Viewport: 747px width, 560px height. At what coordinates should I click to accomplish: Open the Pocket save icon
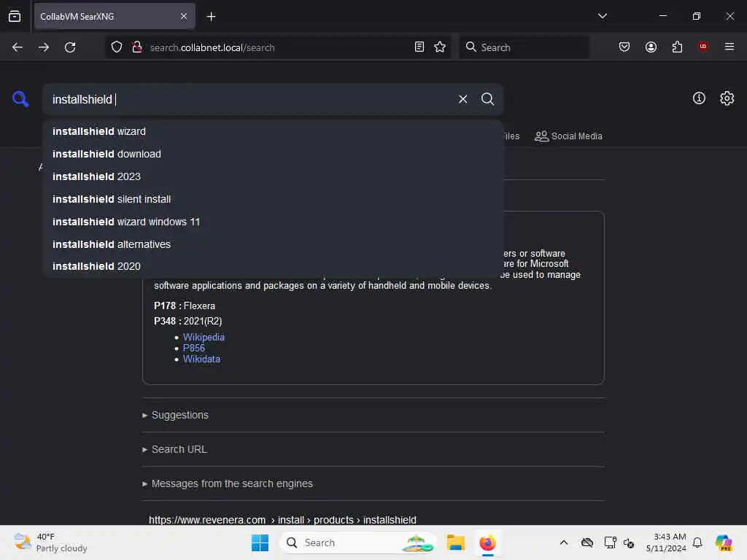[x=624, y=47]
